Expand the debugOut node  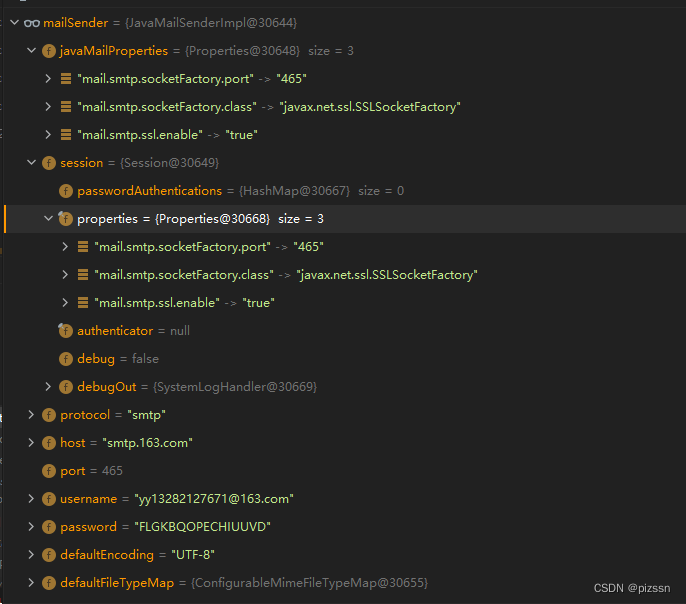click(48, 387)
